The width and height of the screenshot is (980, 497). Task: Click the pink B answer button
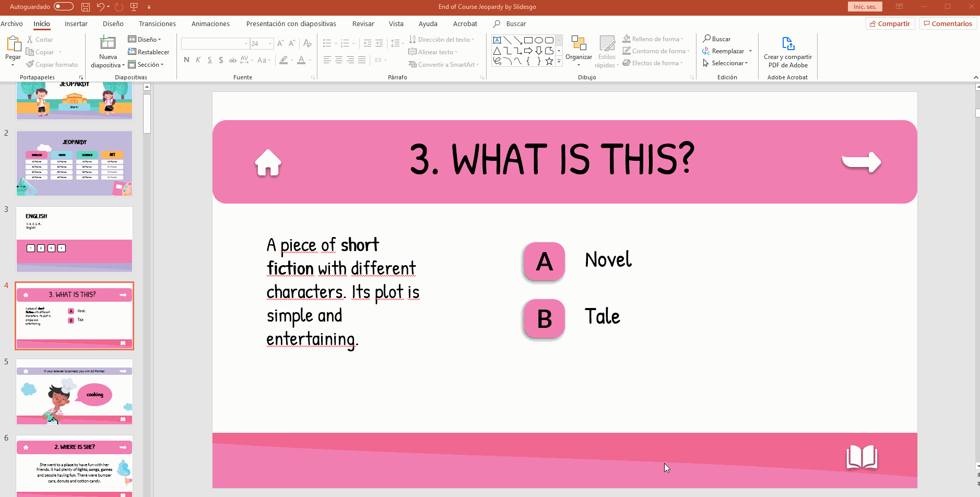544,318
